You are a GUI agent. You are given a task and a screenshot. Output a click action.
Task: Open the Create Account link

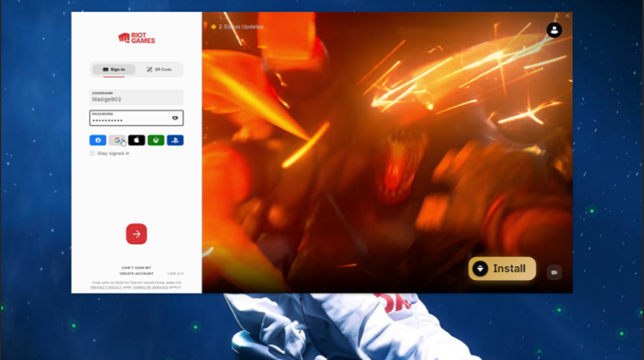(x=136, y=273)
